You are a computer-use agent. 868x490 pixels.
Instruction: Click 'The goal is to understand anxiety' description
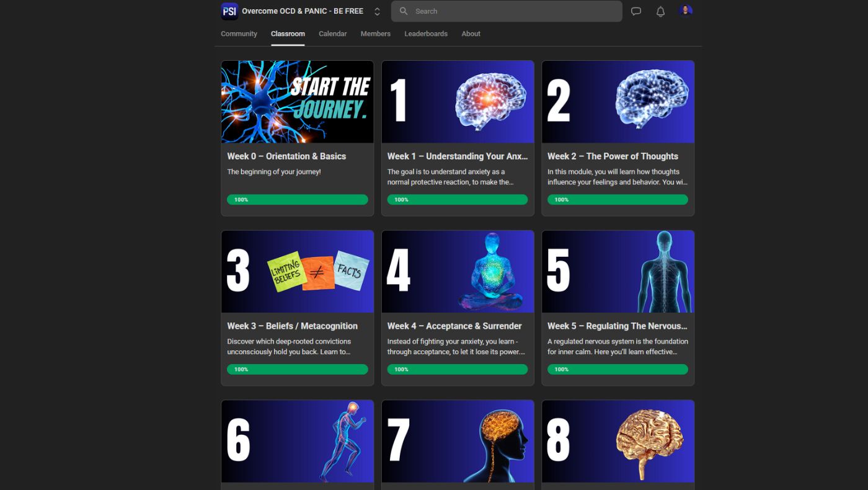[451, 177]
